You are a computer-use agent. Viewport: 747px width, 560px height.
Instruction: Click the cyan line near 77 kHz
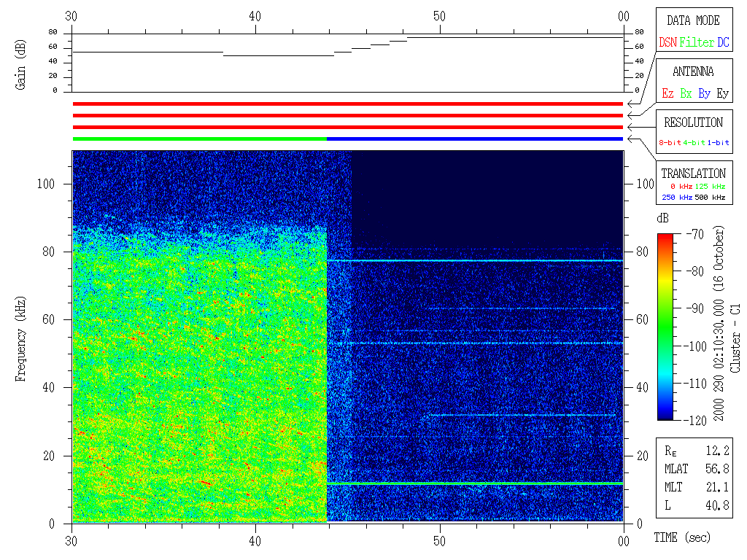474,260
